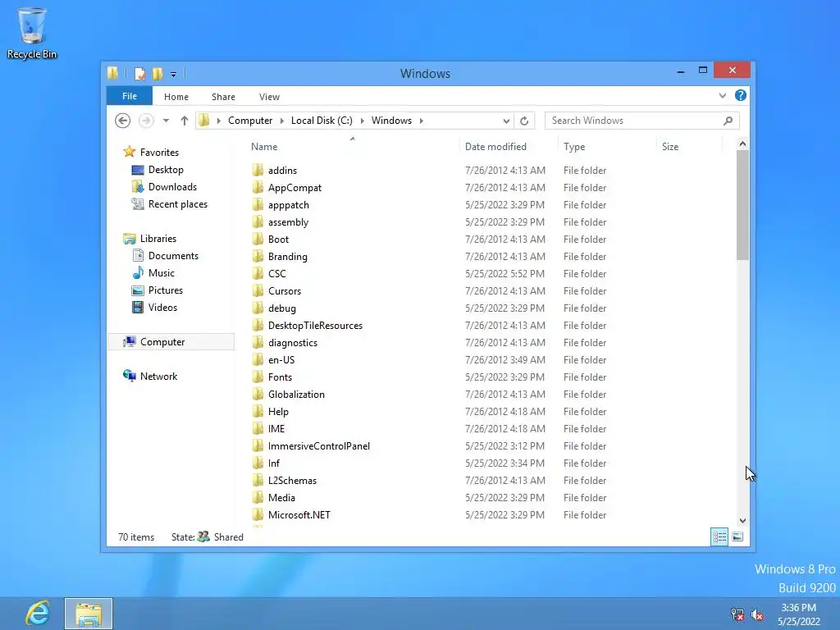Open Downloads in the navigation pane
The height and width of the screenshot is (630, 840).
click(x=172, y=187)
